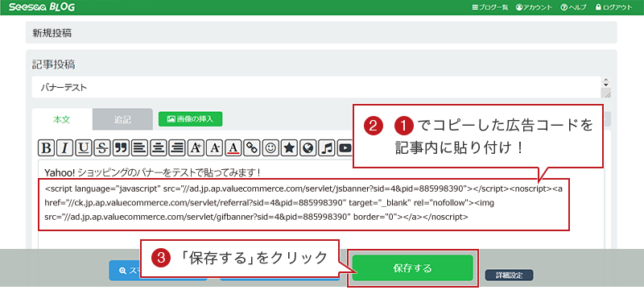The height and width of the screenshot is (290, 644).
Task: Toggle bold formatting in editor toolbar
Action: coord(47,148)
